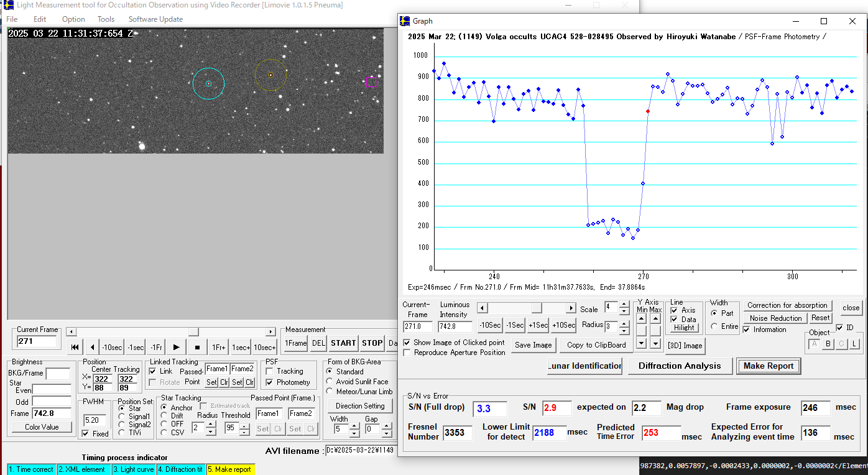Open the Software Update menu
Screen dimensions: 868x475
(x=155, y=19)
